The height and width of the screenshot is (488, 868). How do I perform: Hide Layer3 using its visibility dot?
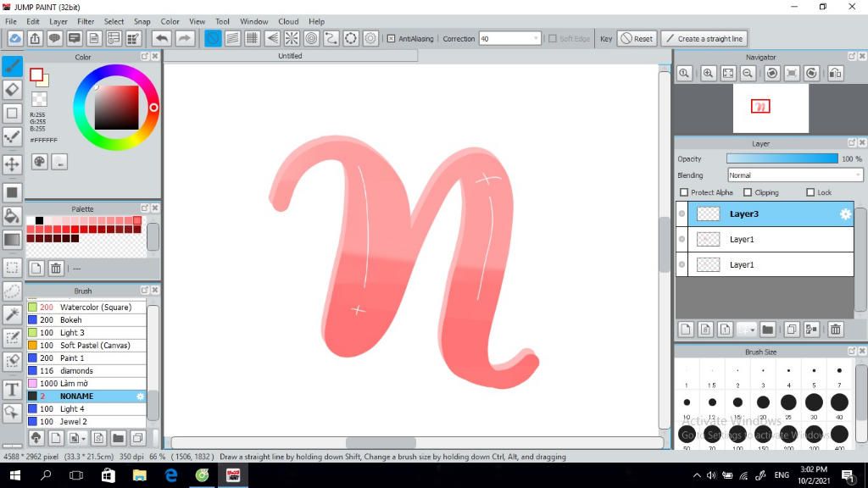click(682, 214)
